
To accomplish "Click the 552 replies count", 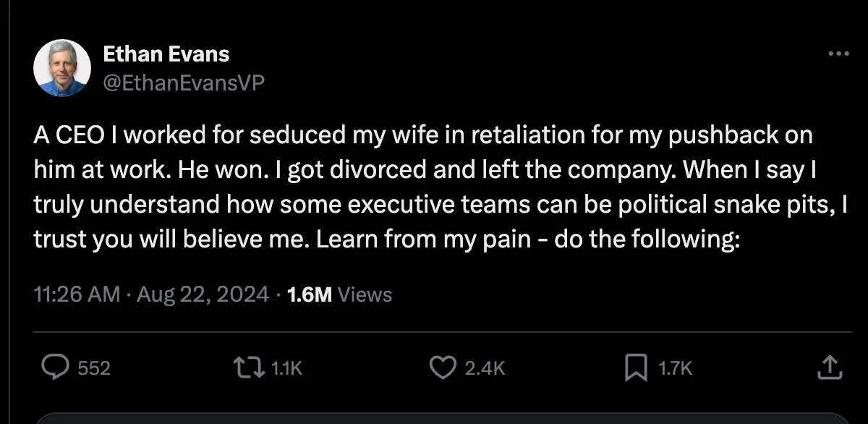I will pos(94,368).
